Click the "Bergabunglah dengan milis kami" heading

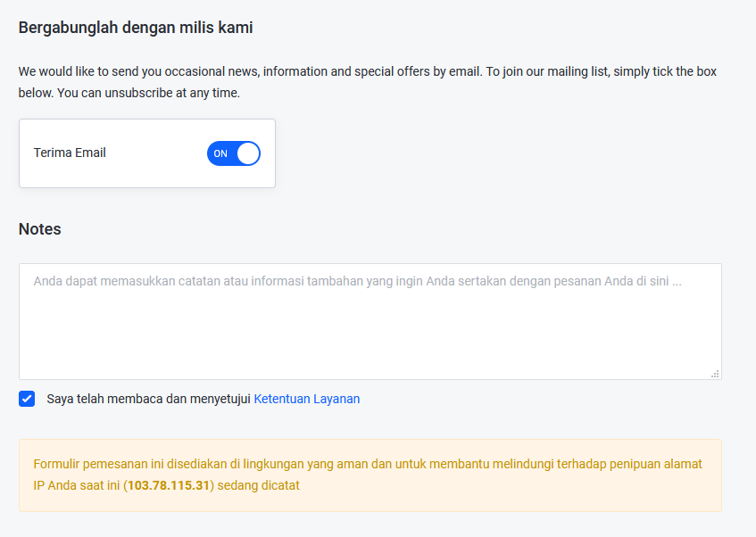[x=136, y=28]
